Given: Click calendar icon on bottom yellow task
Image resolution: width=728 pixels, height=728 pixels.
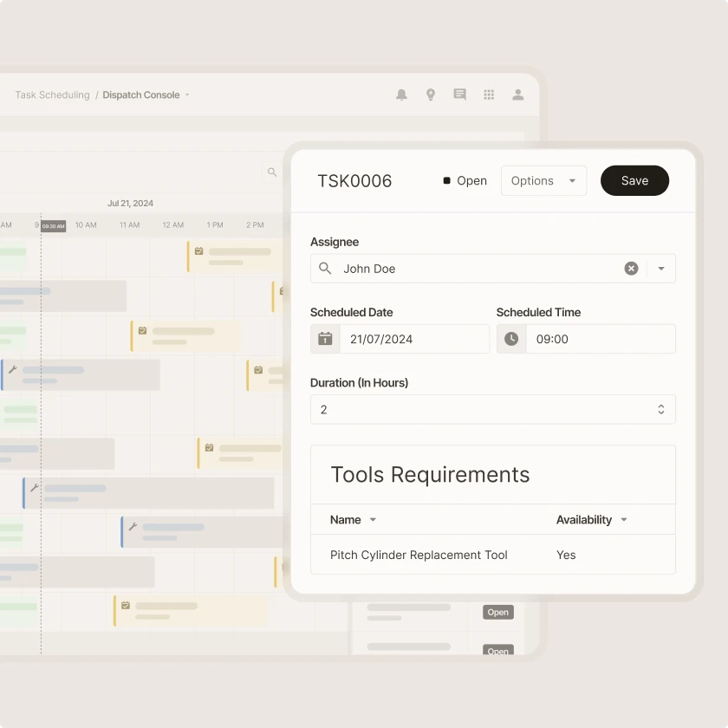Looking at the screenshot, I should tap(126, 606).
